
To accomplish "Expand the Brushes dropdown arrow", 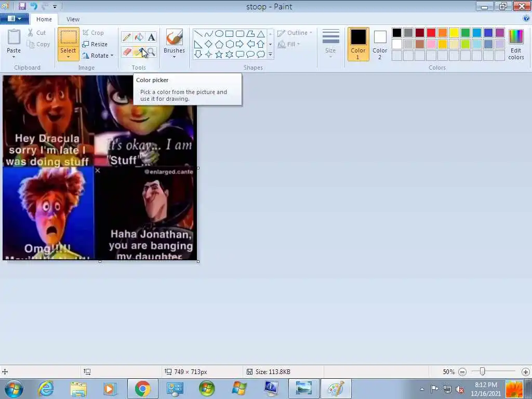I will (x=174, y=57).
